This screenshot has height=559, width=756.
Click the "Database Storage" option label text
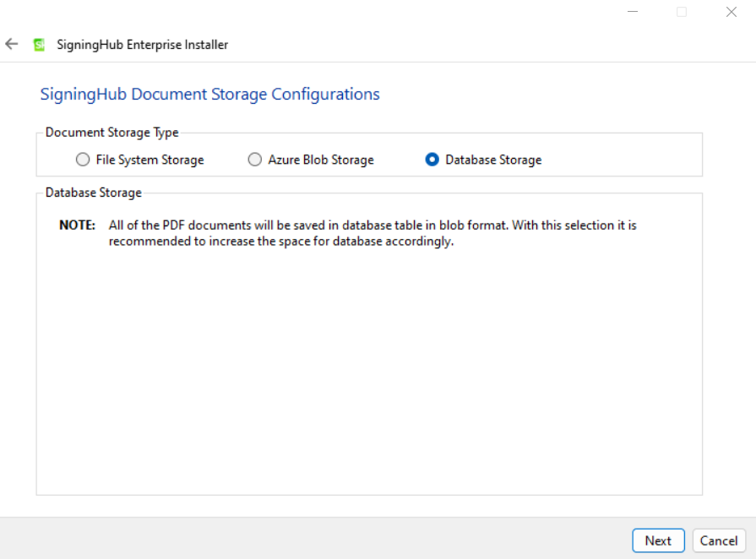click(493, 160)
